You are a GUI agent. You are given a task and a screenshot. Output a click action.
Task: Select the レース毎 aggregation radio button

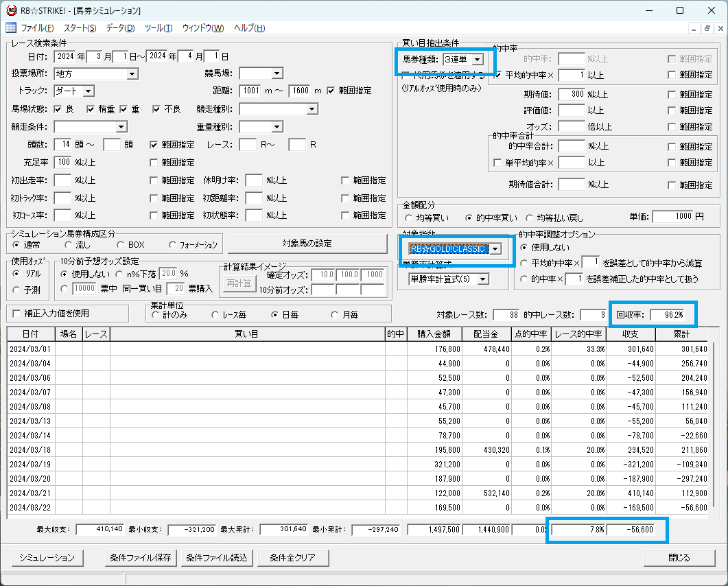coord(215,315)
